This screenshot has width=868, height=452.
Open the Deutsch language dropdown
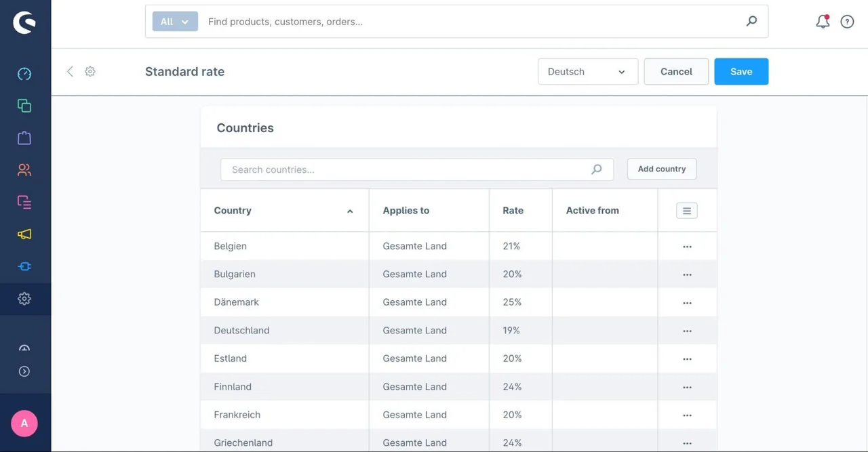[x=588, y=72]
